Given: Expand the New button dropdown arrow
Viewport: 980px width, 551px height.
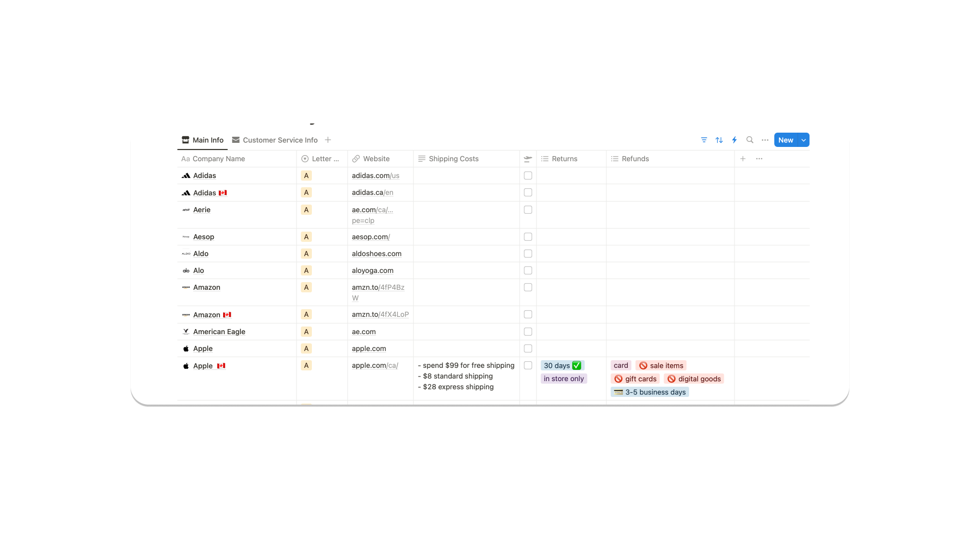Looking at the screenshot, I should coord(804,140).
